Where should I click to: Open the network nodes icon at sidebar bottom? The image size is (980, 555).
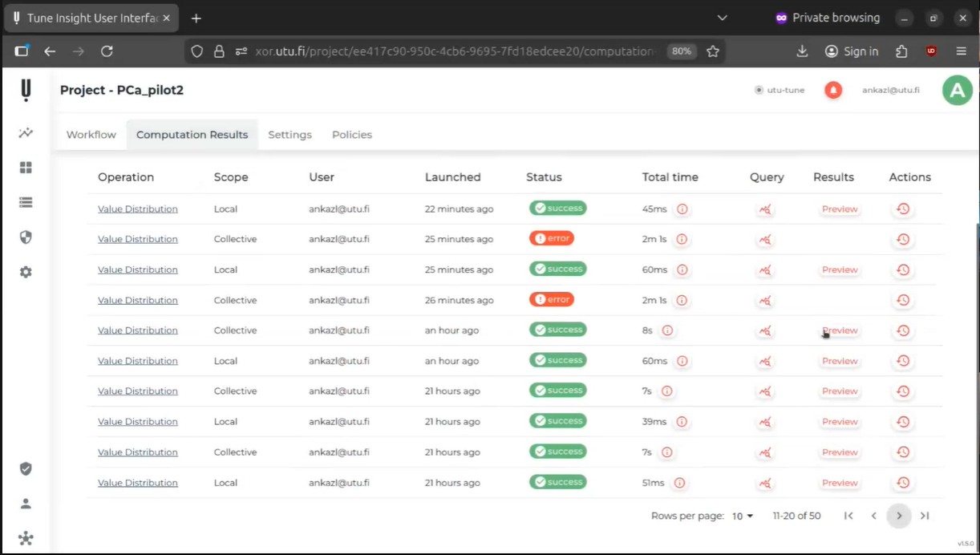point(26,537)
